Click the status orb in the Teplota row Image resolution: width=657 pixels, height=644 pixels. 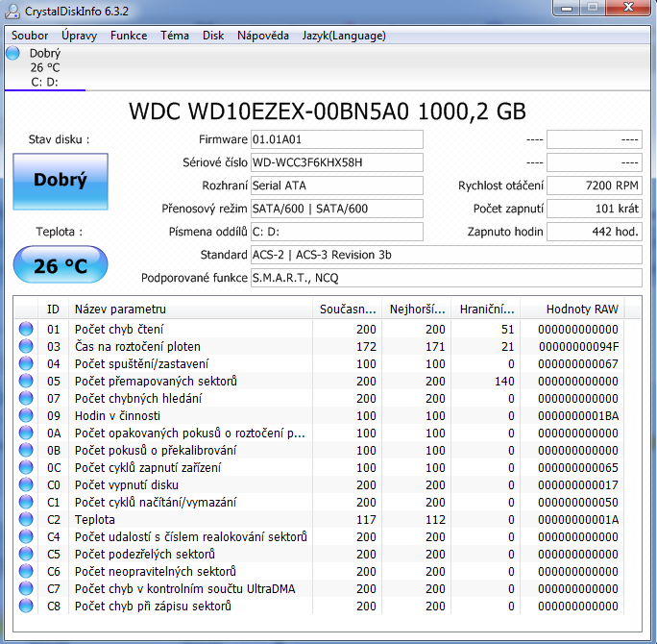click(x=25, y=519)
